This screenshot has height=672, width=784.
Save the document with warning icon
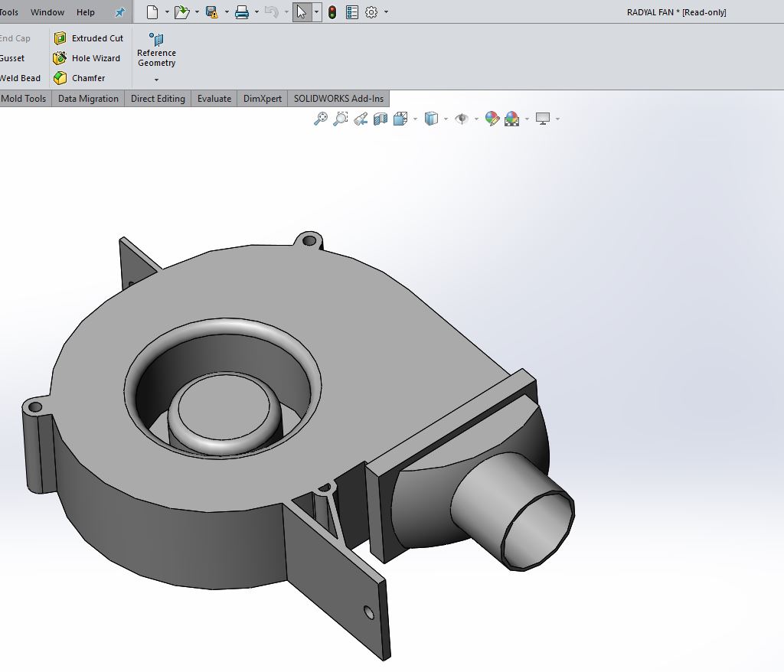pyautogui.click(x=212, y=12)
